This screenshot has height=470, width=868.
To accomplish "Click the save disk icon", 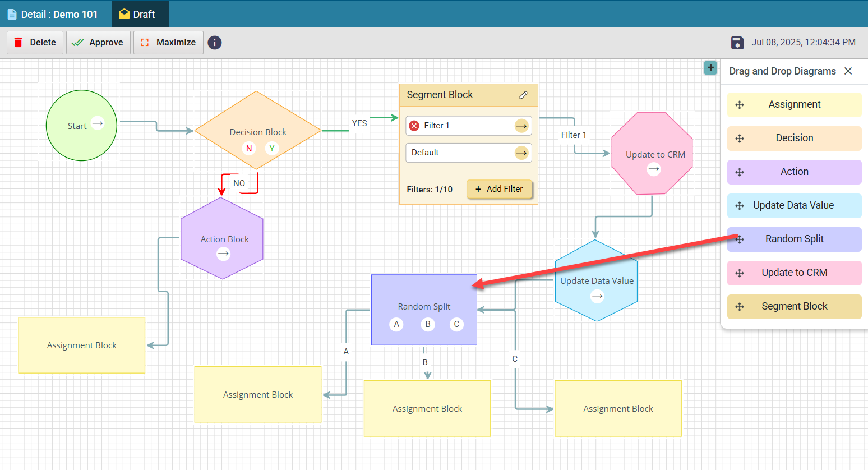I will click(x=737, y=43).
